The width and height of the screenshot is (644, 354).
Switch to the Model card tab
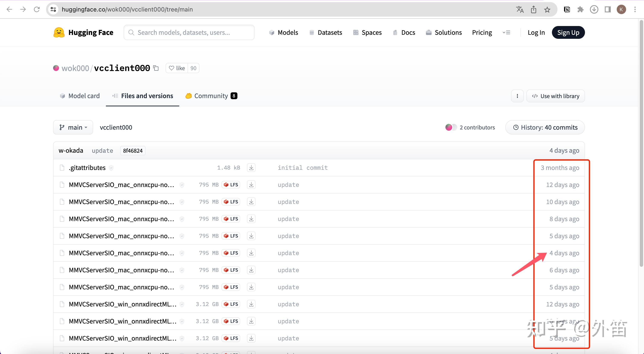pos(80,96)
